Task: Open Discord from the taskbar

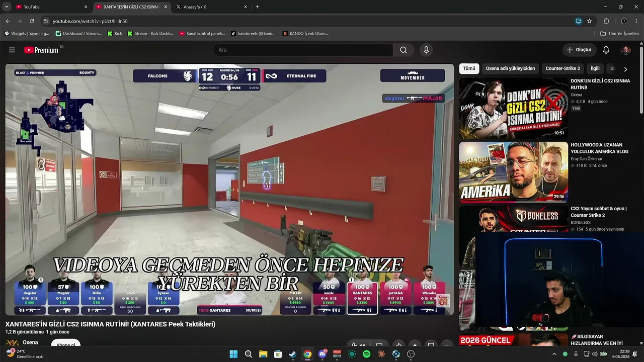Action: click(x=323, y=354)
